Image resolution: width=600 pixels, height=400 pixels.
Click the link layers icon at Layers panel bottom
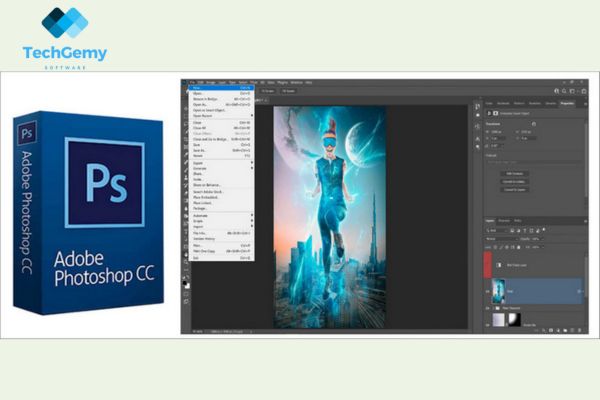(x=536, y=330)
